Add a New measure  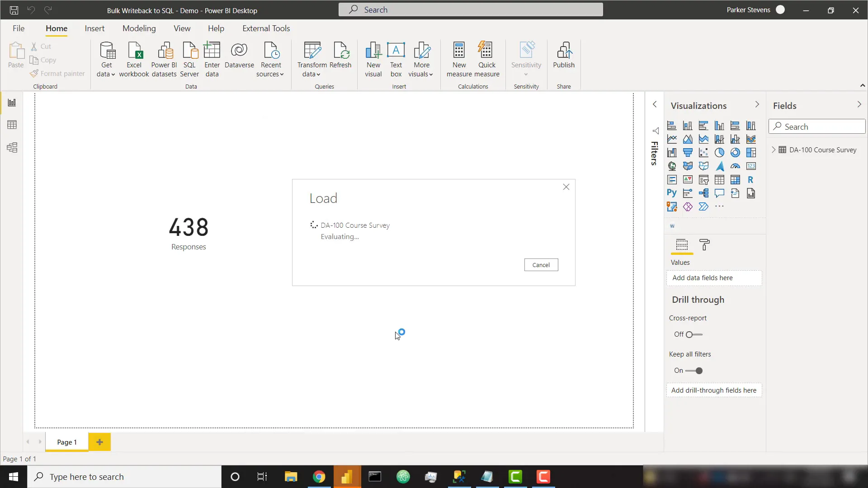(459, 60)
